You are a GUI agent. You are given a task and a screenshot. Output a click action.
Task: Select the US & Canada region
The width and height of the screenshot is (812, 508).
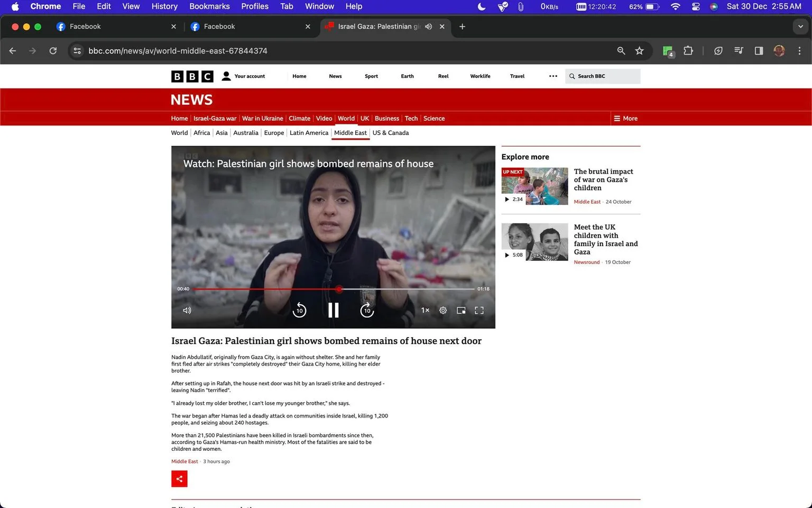[x=391, y=133]
